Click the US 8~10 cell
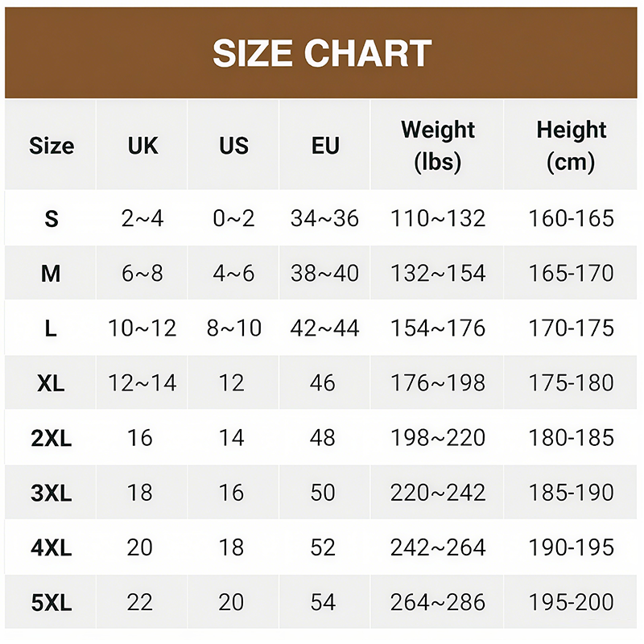The height and width of the screenshot is (644, 644). pos(233,328)
